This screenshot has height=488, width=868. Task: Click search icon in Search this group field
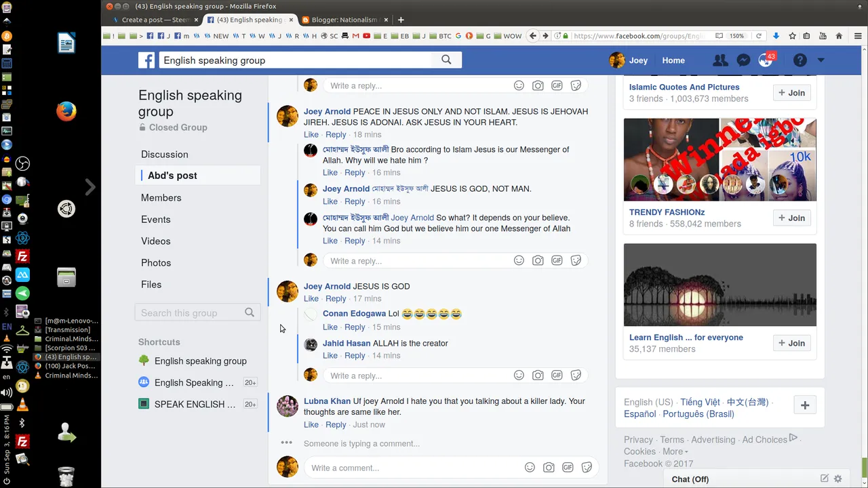pos(250,312)
